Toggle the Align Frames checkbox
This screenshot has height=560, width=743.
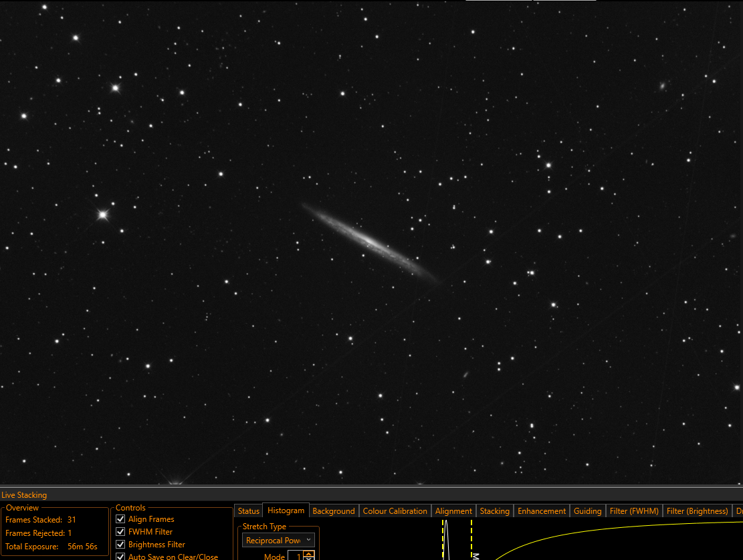(120, 519)
